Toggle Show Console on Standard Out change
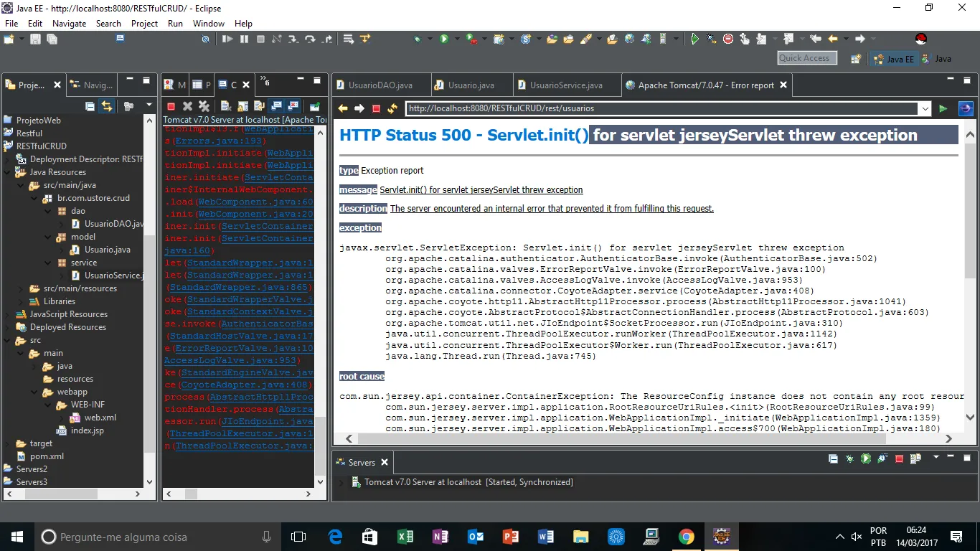The image size is (980, 551). tap(276, 106)
